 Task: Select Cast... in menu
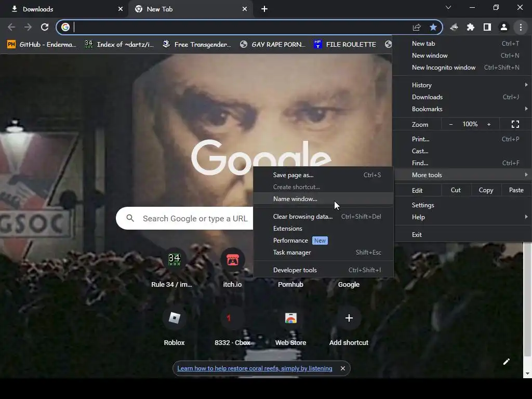pos(462,151)
